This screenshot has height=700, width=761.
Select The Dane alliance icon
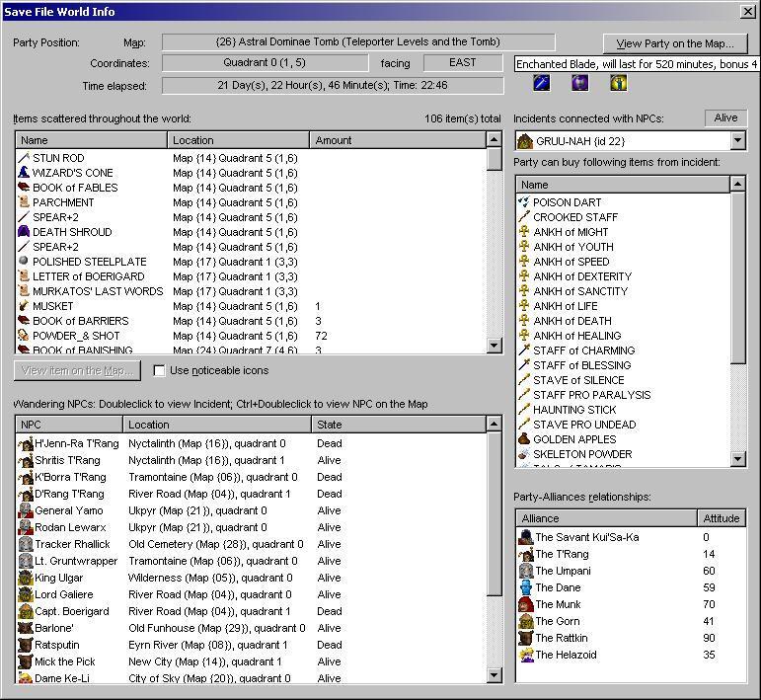coord(526,587)
